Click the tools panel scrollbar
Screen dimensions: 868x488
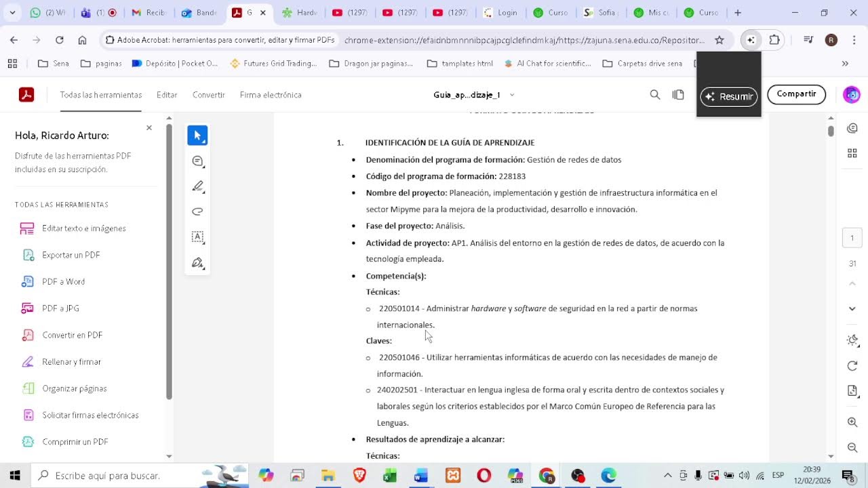169,261
